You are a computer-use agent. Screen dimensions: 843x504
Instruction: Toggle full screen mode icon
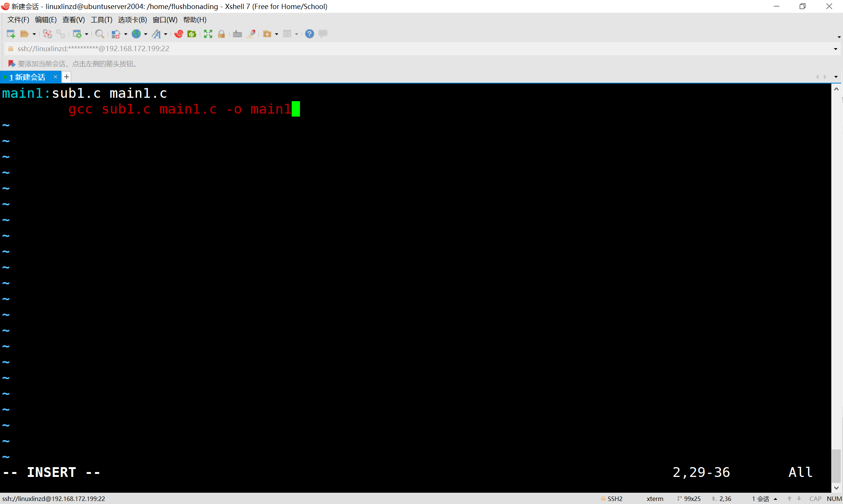(x=208, y=34)
